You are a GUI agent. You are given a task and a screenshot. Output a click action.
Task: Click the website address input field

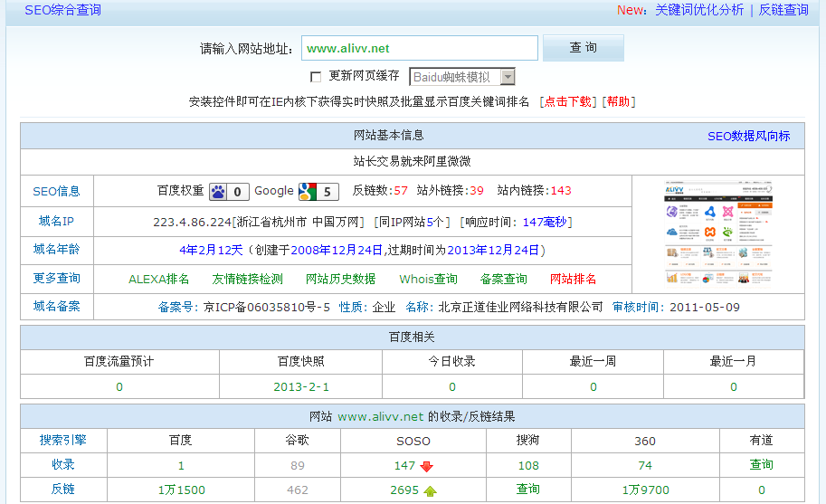[x=419, y=49]
